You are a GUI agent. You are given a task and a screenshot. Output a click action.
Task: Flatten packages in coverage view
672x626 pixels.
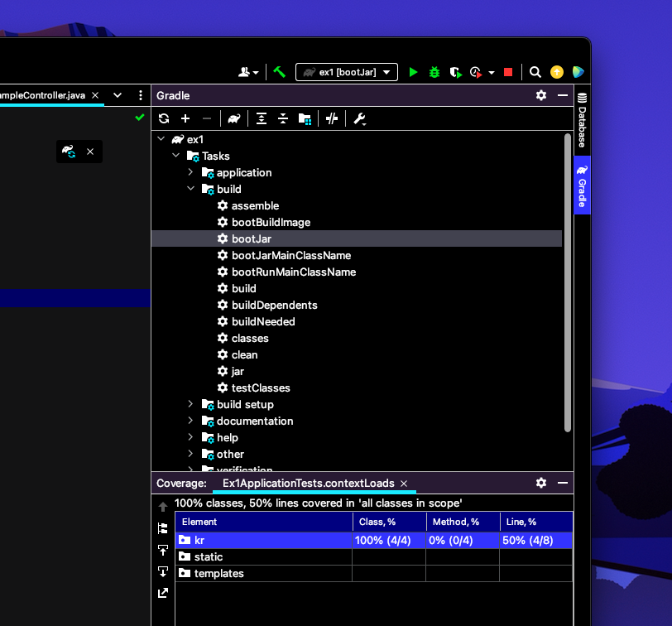(163, 528)
